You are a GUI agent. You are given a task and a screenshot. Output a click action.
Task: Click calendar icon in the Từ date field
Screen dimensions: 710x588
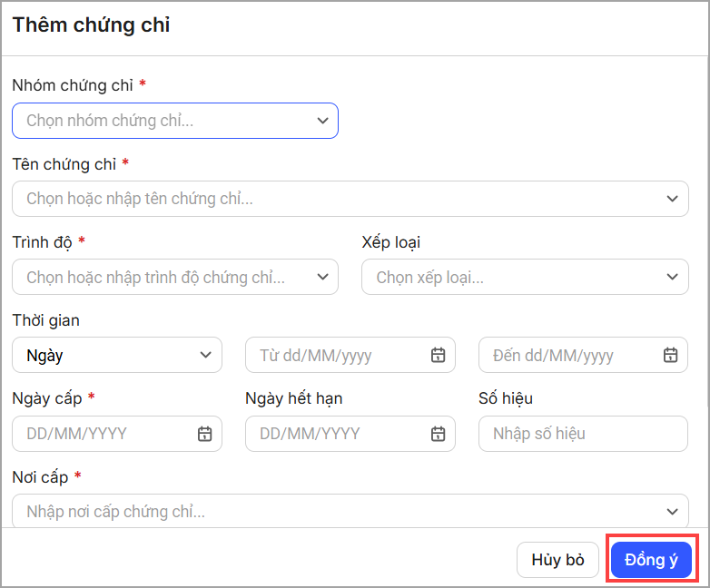438,356
